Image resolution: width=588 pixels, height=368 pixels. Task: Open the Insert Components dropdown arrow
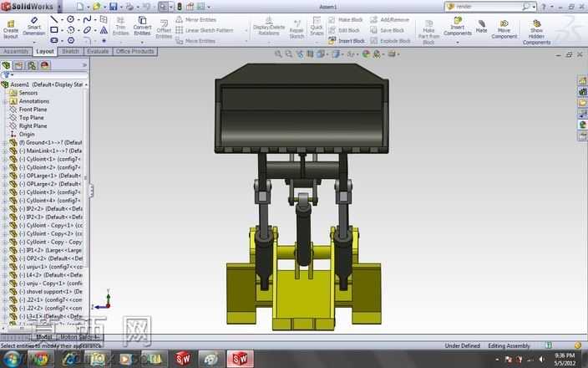tap(458, 43)
